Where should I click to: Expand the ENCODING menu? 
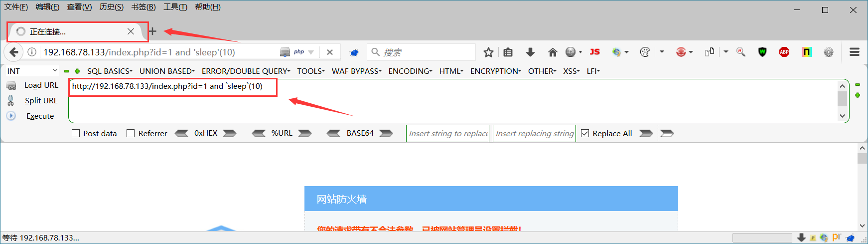pyautogui.click(x=410, y=71)
